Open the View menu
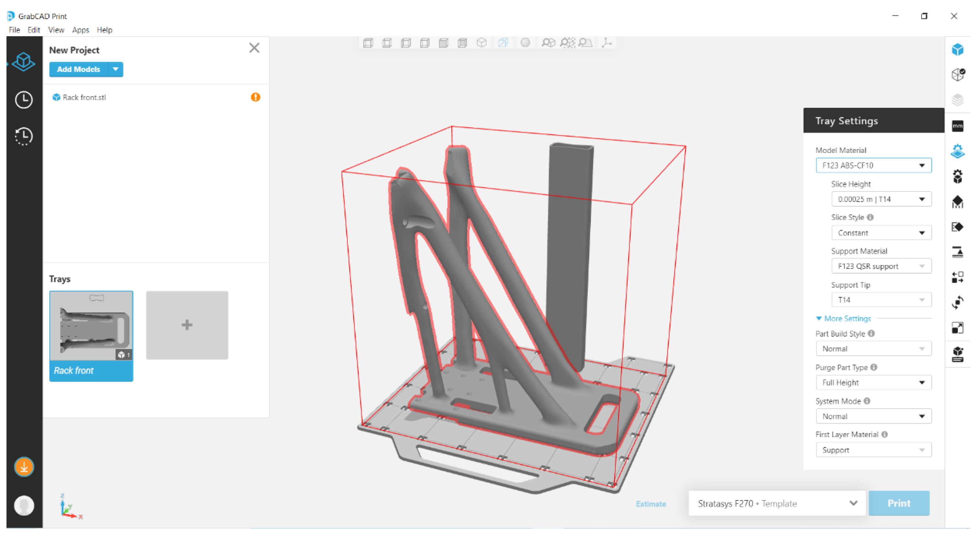The image size is (980, 538). click(56, 30)
